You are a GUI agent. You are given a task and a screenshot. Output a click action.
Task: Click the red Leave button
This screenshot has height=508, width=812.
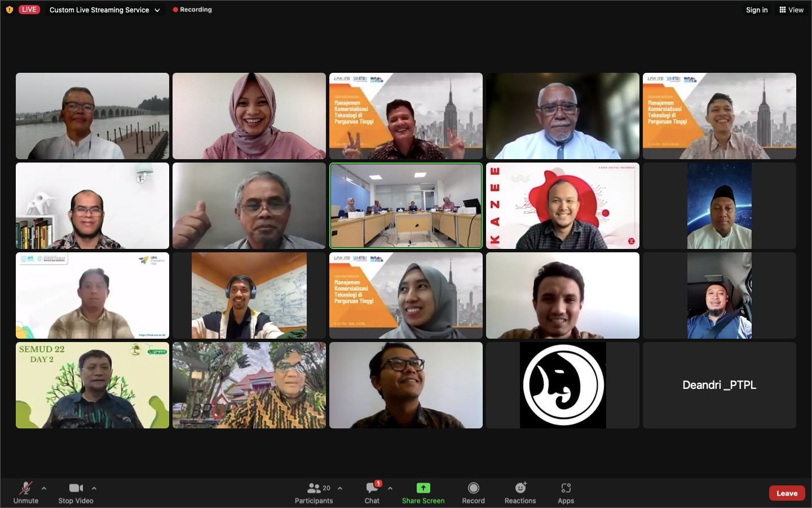(787, 493)
